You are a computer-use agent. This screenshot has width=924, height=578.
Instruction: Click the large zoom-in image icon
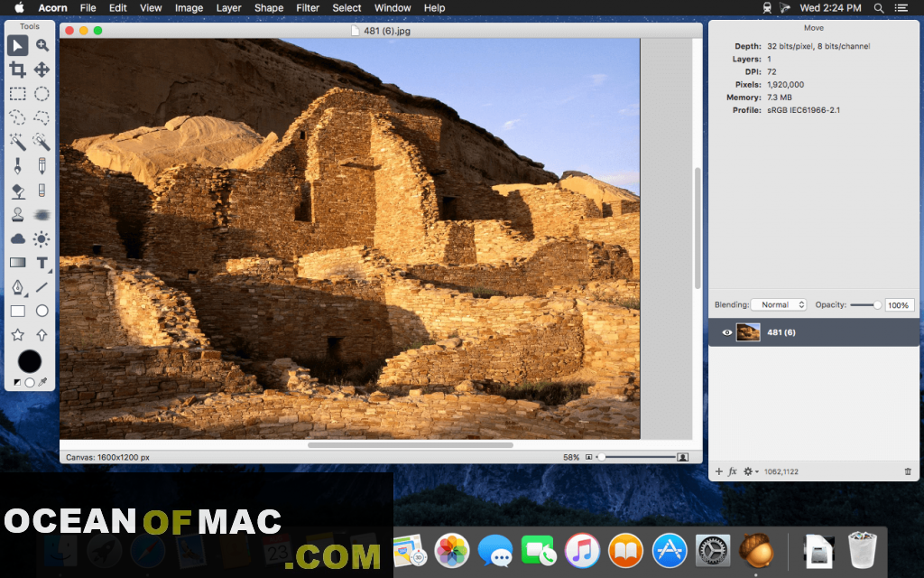click(682, 457)
